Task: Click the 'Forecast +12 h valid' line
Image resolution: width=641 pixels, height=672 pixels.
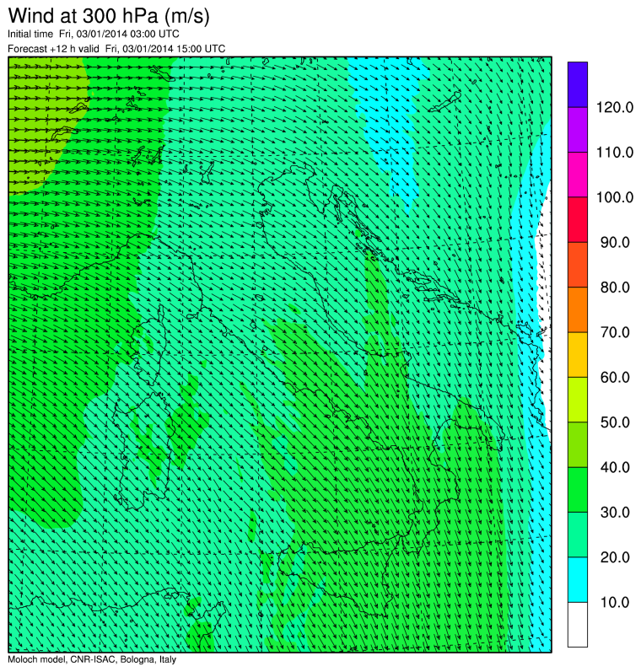Action: click(116, 48)
